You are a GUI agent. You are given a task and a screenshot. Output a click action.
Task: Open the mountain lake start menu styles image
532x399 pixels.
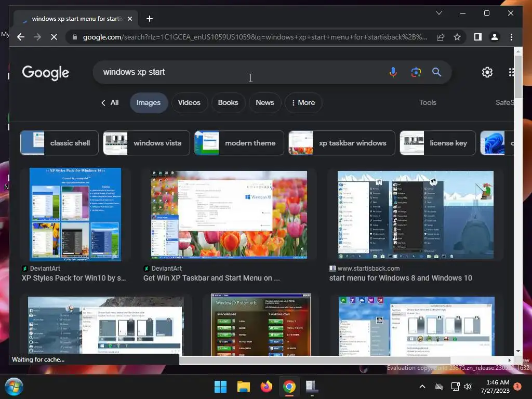click(x=105, y=326)
